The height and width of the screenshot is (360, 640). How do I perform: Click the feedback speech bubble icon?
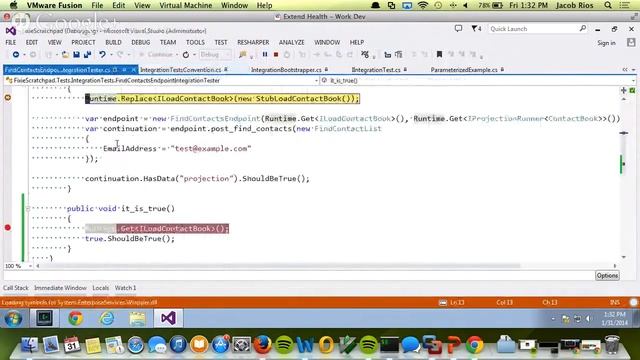458,29
